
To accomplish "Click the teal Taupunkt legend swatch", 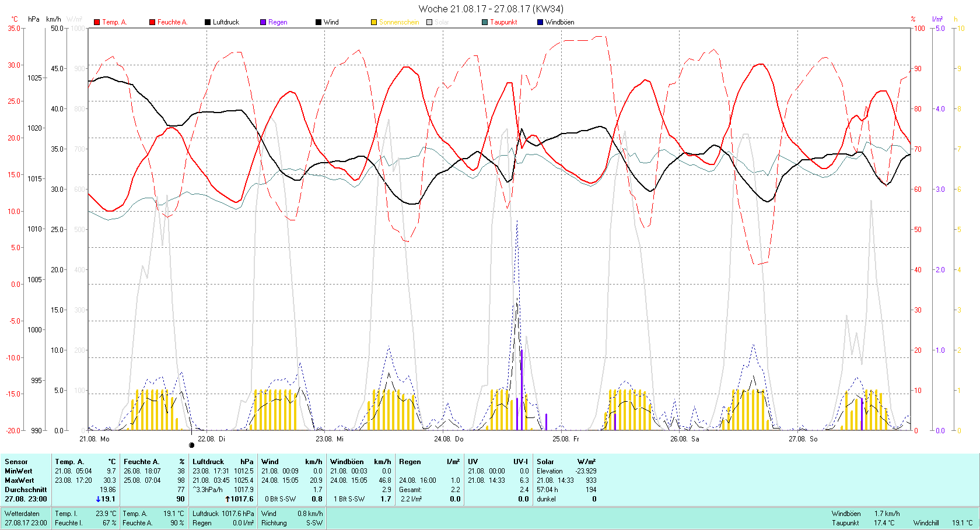I will (485, 22).
